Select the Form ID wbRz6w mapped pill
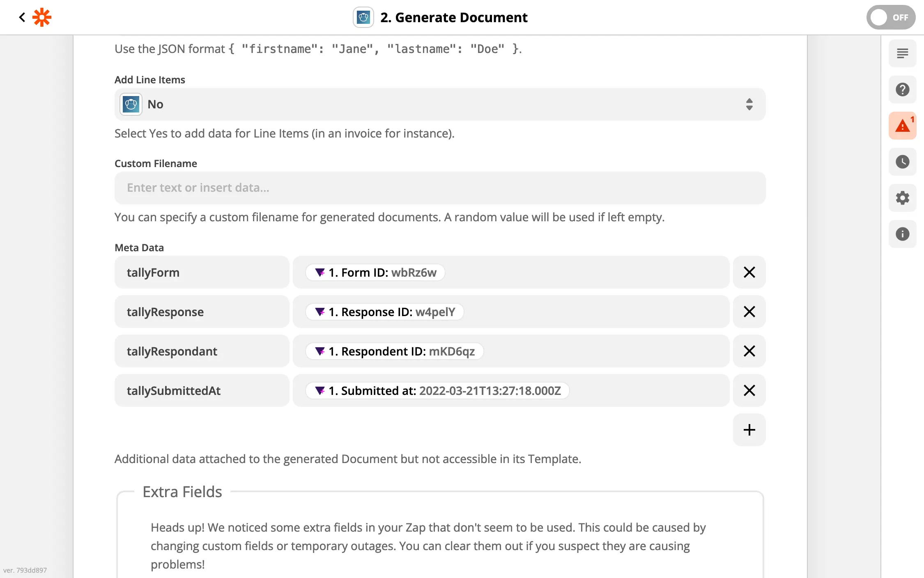 (x=375, y=272)
